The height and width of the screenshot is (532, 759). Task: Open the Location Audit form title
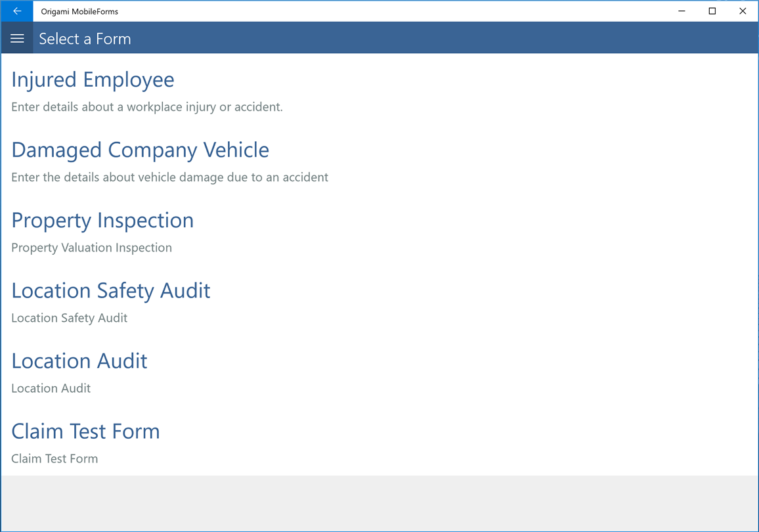(79, 361)
